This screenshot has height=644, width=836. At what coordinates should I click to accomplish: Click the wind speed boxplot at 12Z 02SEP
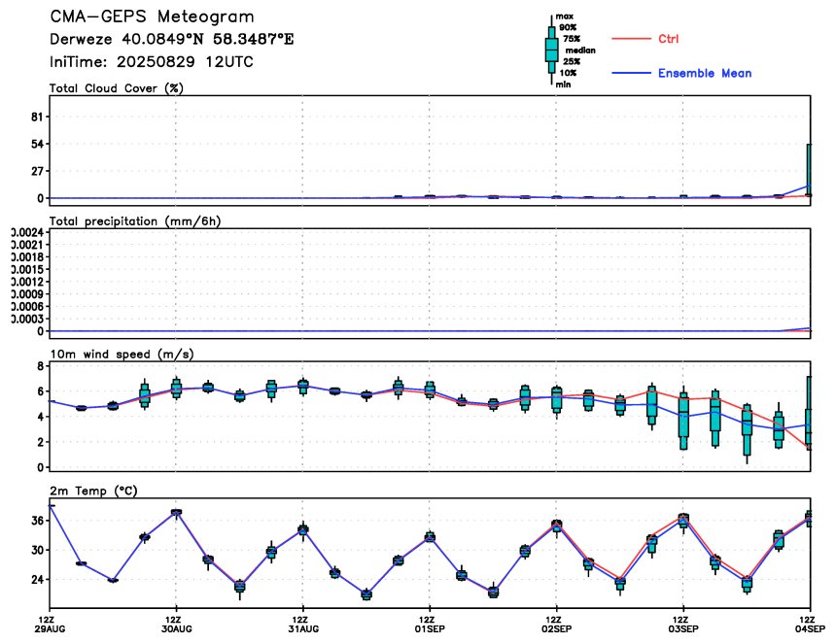[557, 401]
